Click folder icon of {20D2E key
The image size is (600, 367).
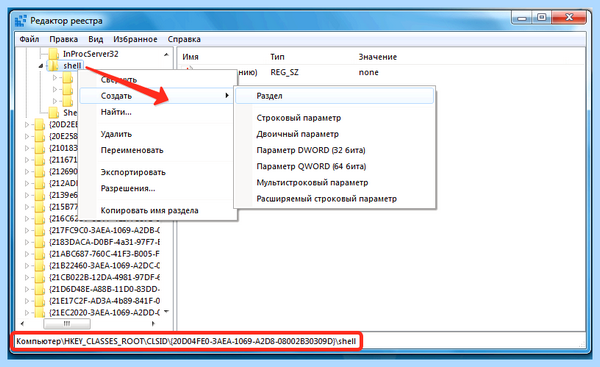coord(39,124)
